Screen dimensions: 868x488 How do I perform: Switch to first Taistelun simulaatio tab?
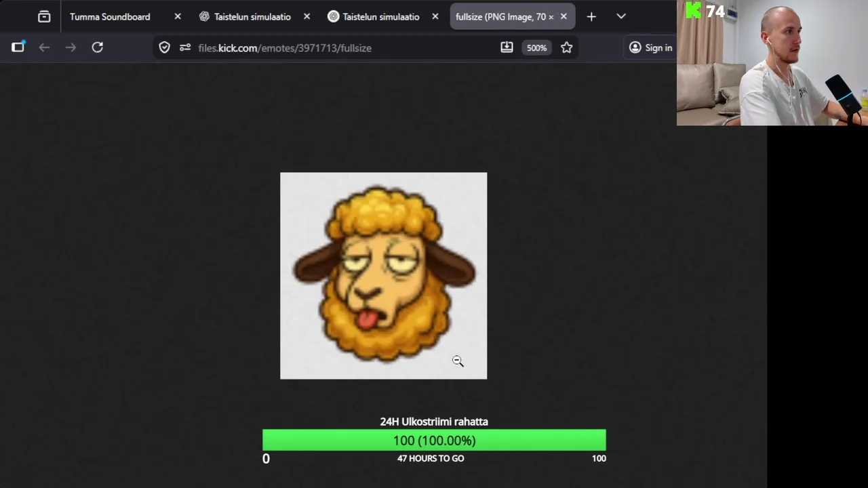(x=252, y=16)
